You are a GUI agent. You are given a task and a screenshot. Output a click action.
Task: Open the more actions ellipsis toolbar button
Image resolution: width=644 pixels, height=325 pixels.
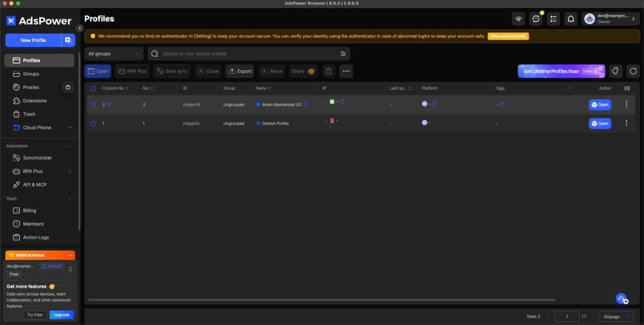(346, 71)
